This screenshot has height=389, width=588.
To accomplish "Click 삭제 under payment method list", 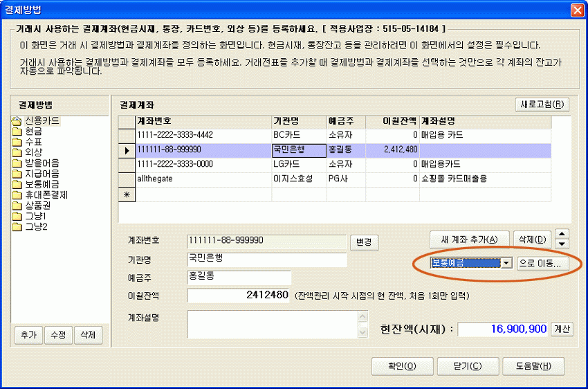I will (88, 334).
